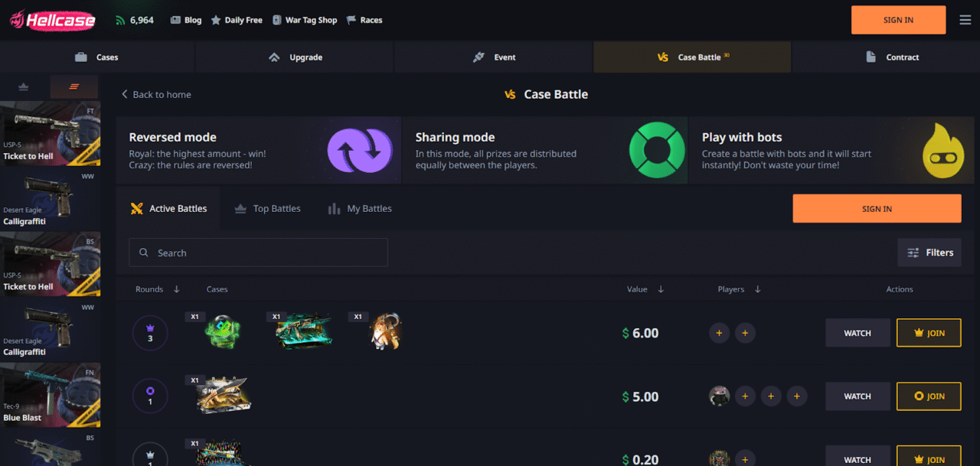This screenshot has width=980, height=466.
Task: Sort battles by Players
Action: (x=740, y=289)
